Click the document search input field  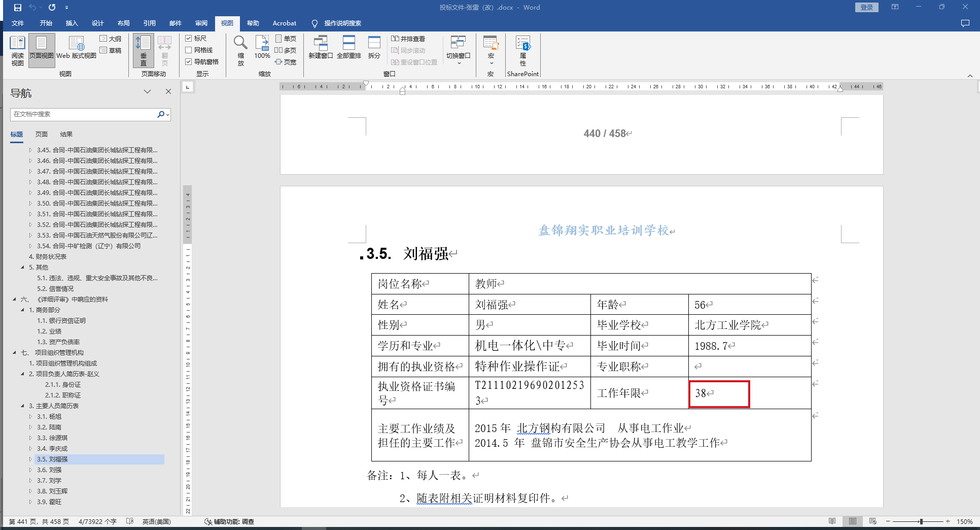click(84, 114)
